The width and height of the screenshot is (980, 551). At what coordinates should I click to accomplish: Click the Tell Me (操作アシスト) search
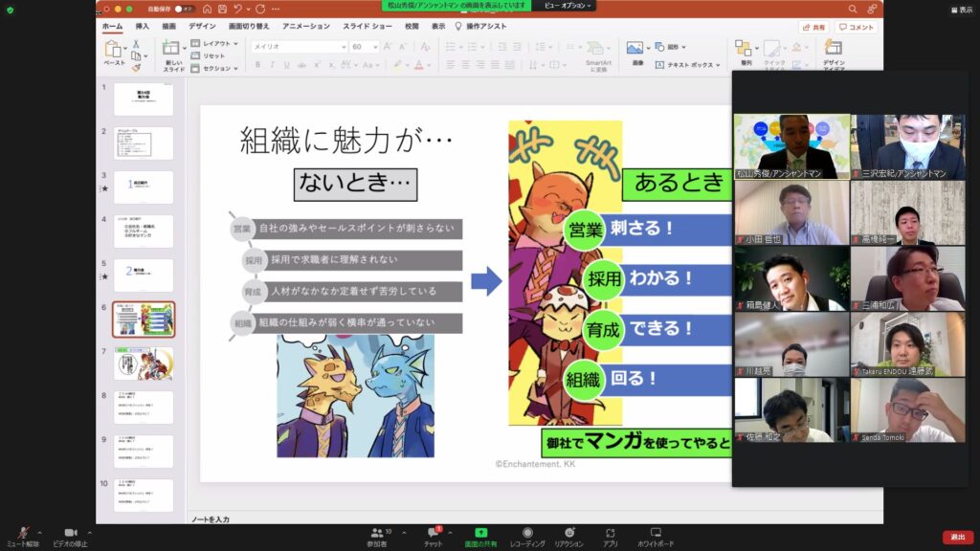coord(480,26)
